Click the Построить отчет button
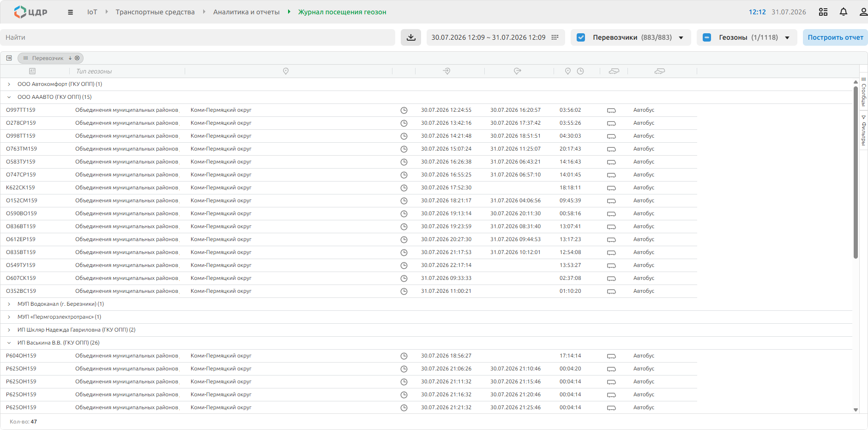This screenshot has height=430, width=868. click(x=835, y=37)
